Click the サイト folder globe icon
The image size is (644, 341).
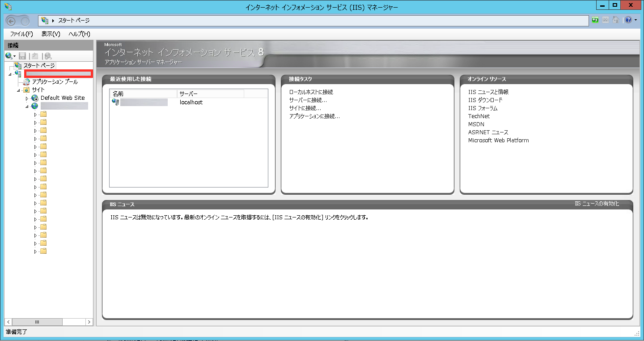pos(26,90)
